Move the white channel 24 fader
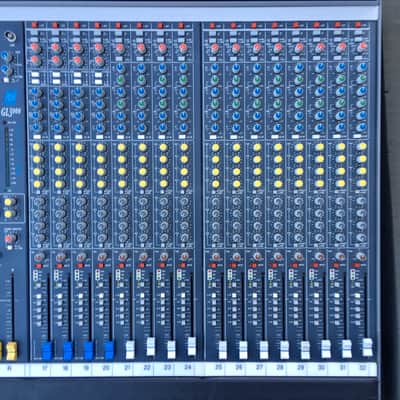The width and height of the screenshot is (400, 400). [x=192, y=347]
